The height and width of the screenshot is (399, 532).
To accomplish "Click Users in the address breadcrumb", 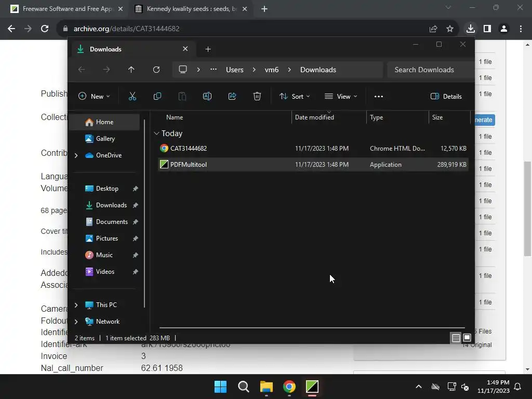I will pyautogui.click(x=235, y=70).
